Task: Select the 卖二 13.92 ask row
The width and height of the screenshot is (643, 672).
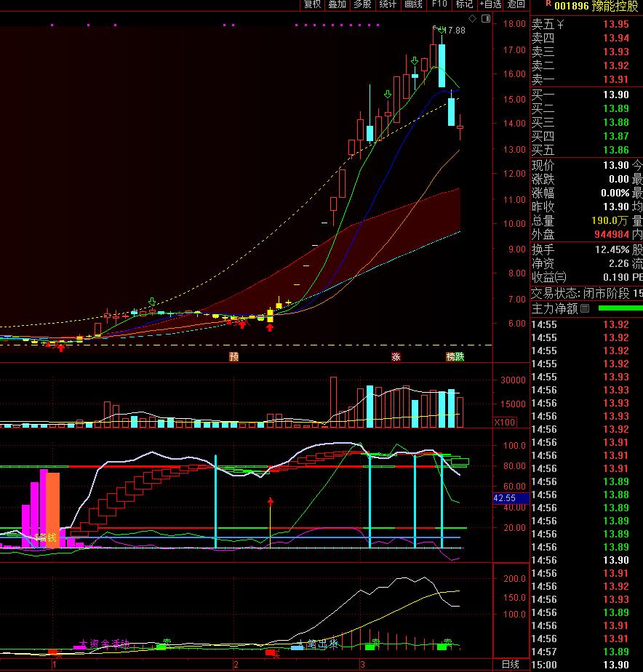Action: tap(586, 65)
